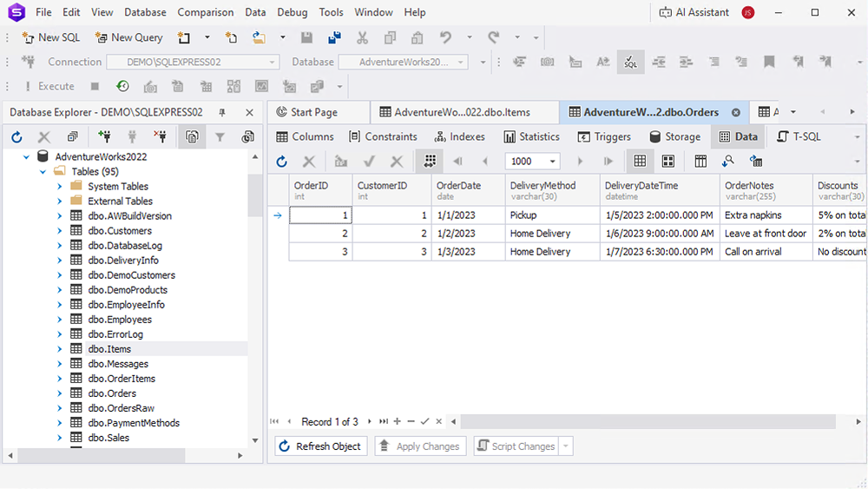Viewport: 868px width, 489px height.
Task: Expand the dbo.Orders table node
Action: click(60, 393)
